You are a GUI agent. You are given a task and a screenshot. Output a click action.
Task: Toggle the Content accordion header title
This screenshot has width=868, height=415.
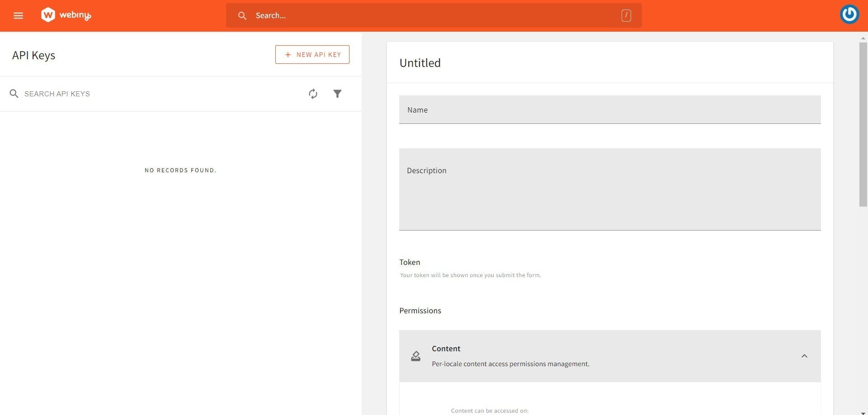[446, 349]
